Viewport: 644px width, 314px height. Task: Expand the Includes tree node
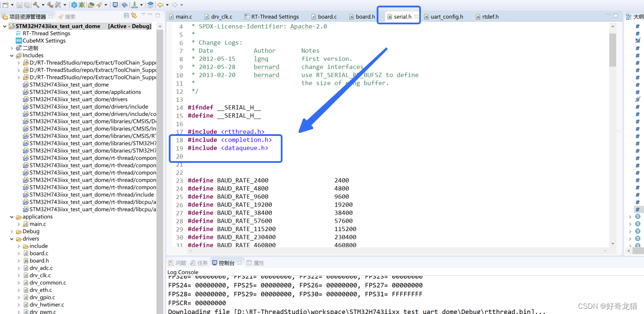tap(12, 56)
